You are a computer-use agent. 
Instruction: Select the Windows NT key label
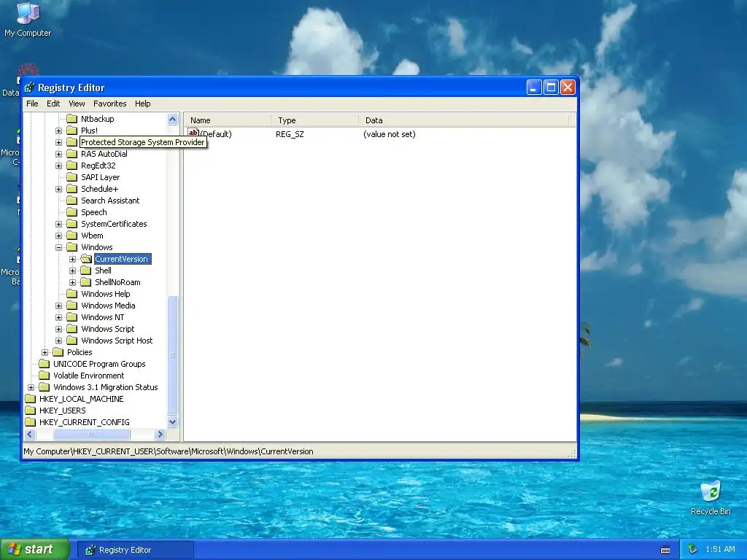(102, 317)
